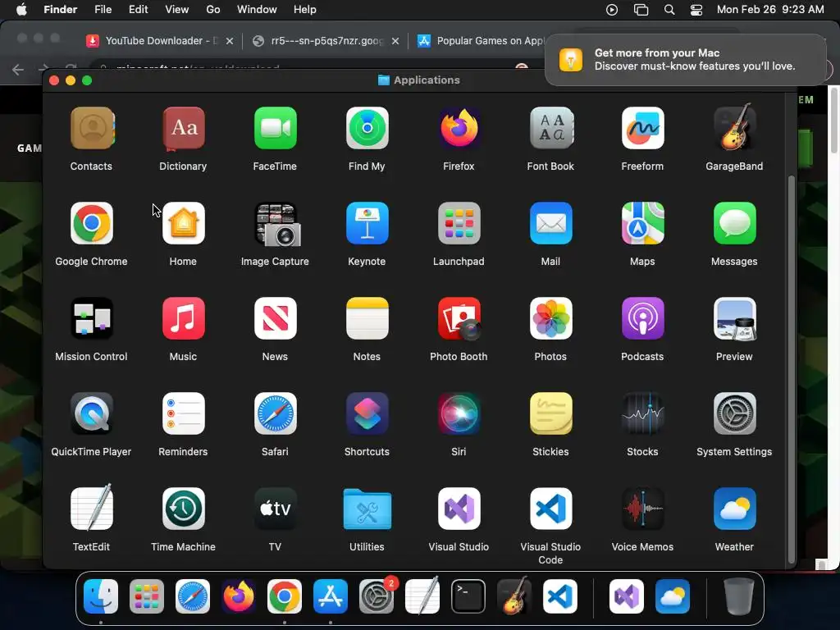Open Trash in the Dock

[x=738, y=596]
